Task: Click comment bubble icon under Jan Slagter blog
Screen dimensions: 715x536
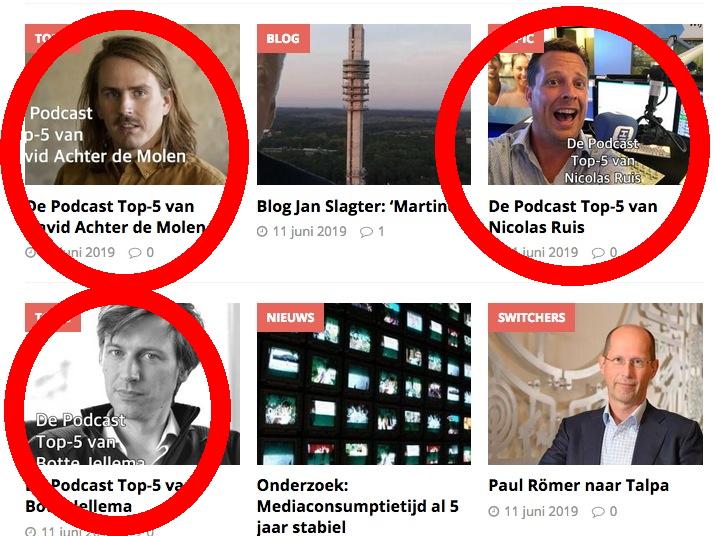Action: (x=366, y=232)
